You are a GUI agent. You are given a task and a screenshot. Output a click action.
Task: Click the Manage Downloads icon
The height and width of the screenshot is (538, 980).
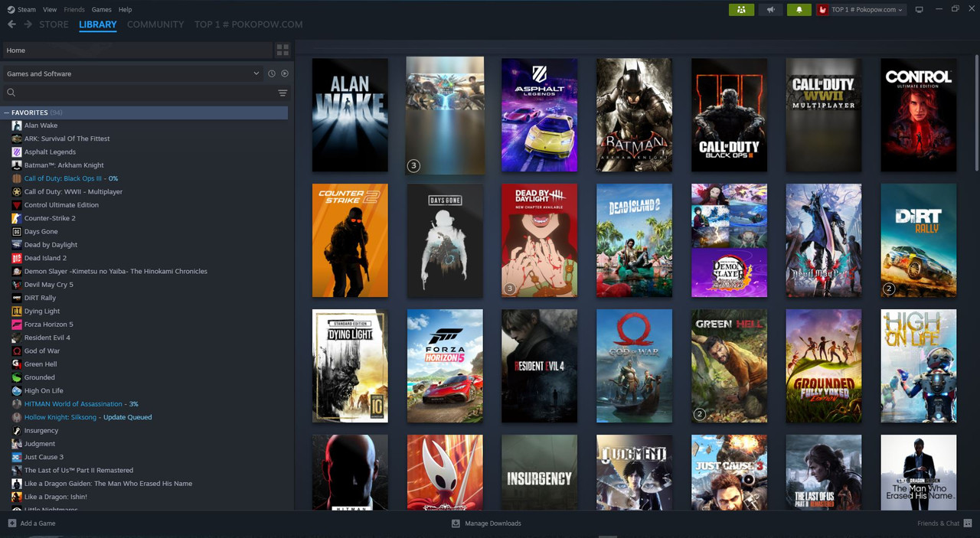click(456, 523)
